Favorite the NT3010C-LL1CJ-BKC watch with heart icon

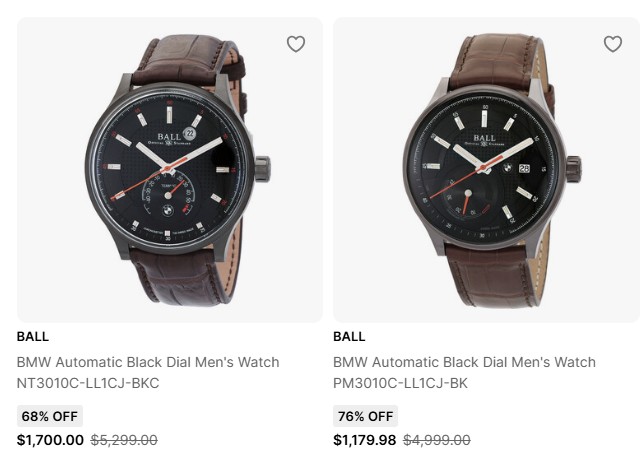pos(296,44)
